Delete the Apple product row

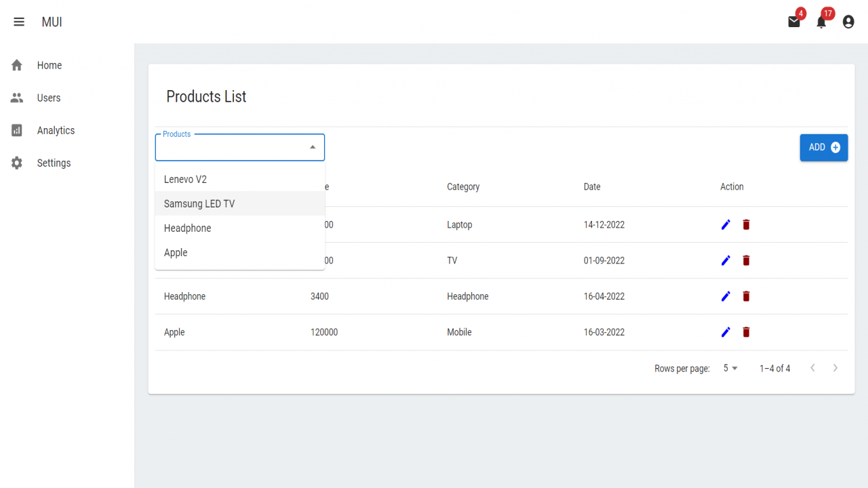click(x=746, y=332)
